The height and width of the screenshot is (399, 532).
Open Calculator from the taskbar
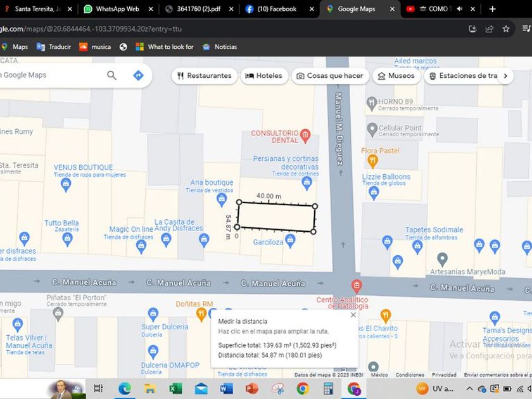(328, 388)
